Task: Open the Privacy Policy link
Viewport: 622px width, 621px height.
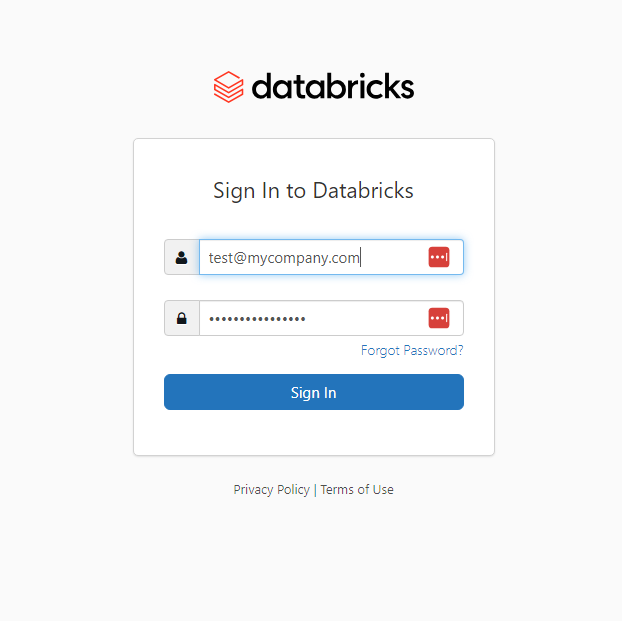Action: tap(271, 490)
